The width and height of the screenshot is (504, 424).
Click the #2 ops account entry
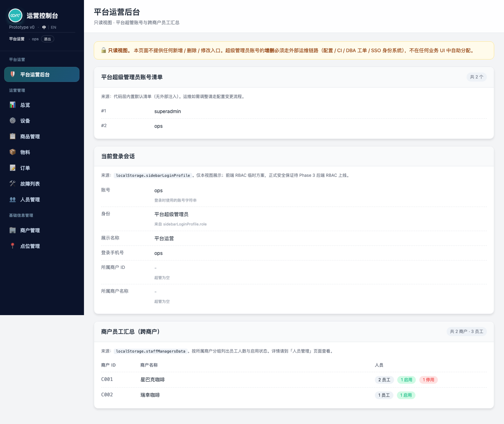tap(294, 126)
